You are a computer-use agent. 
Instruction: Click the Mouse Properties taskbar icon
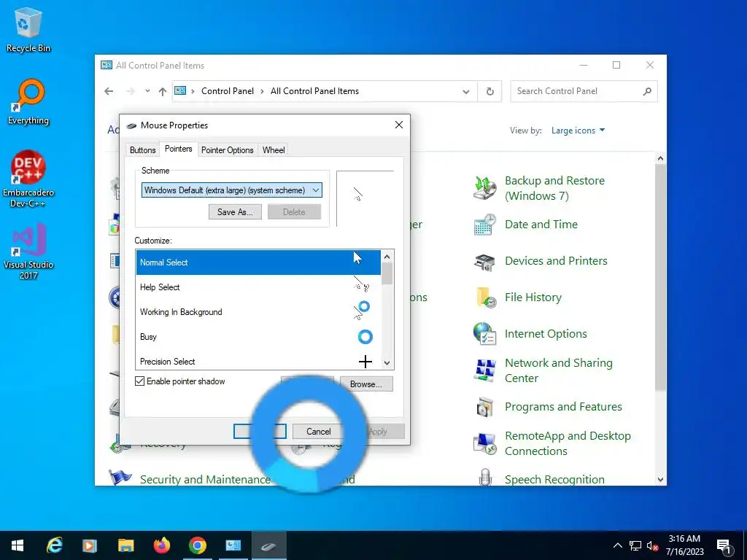coord(268,545)
